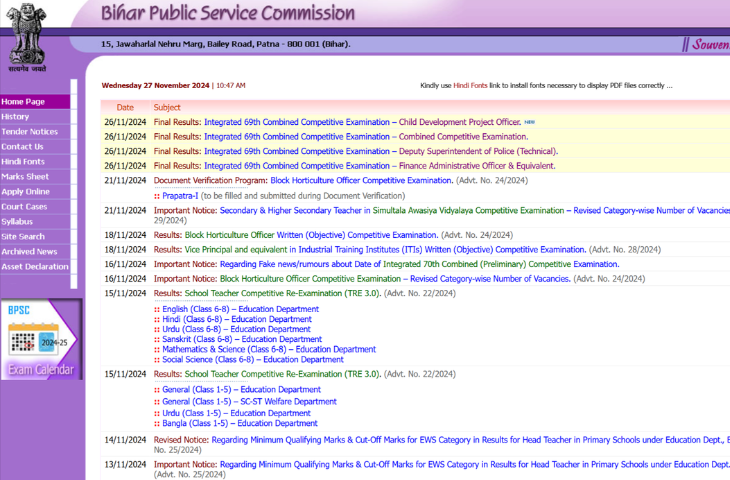Open the first 15/11/2024 School Teacher TRE 3.0 results heading
This screenshot has height=480, width=730.
pos(283,293)
